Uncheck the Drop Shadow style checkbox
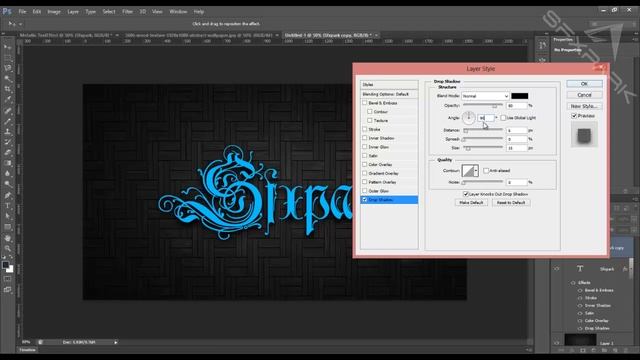 pyautogui.click(x=364, y=200)
